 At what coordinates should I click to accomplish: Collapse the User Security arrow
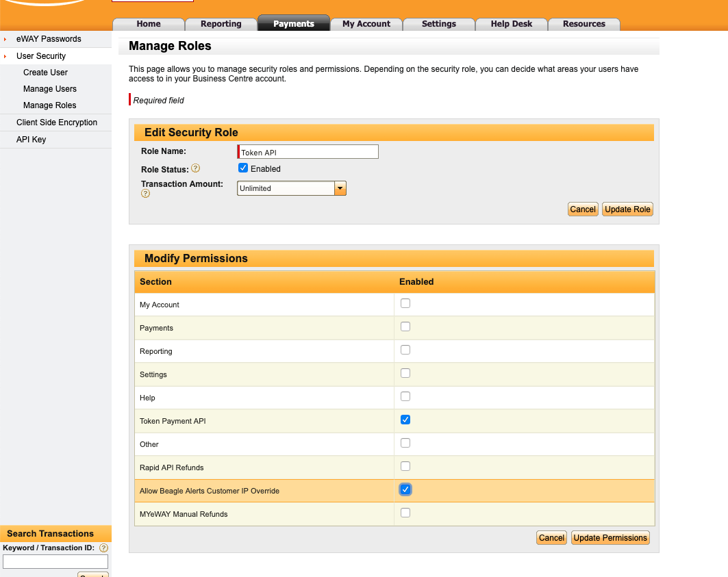point(5,56)
